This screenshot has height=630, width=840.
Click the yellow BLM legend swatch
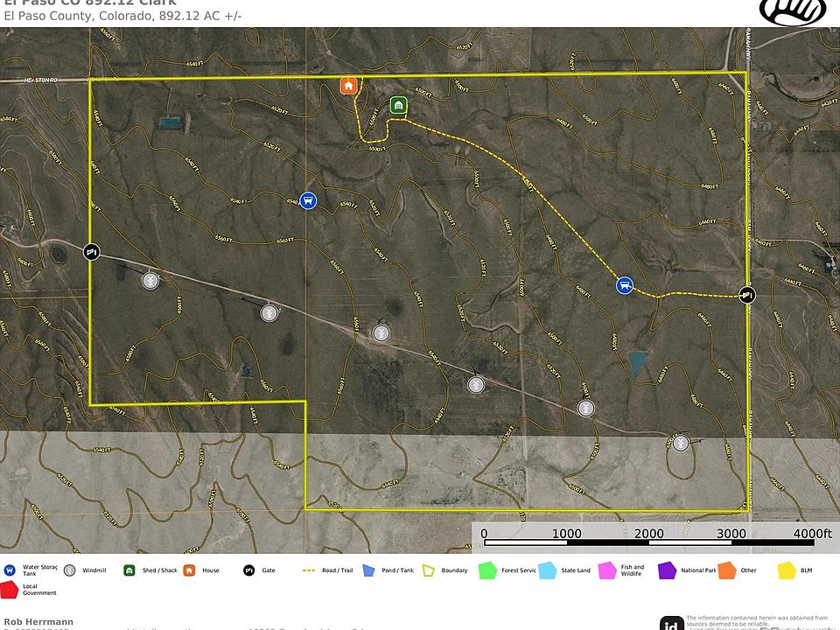(x=786, y=570)
